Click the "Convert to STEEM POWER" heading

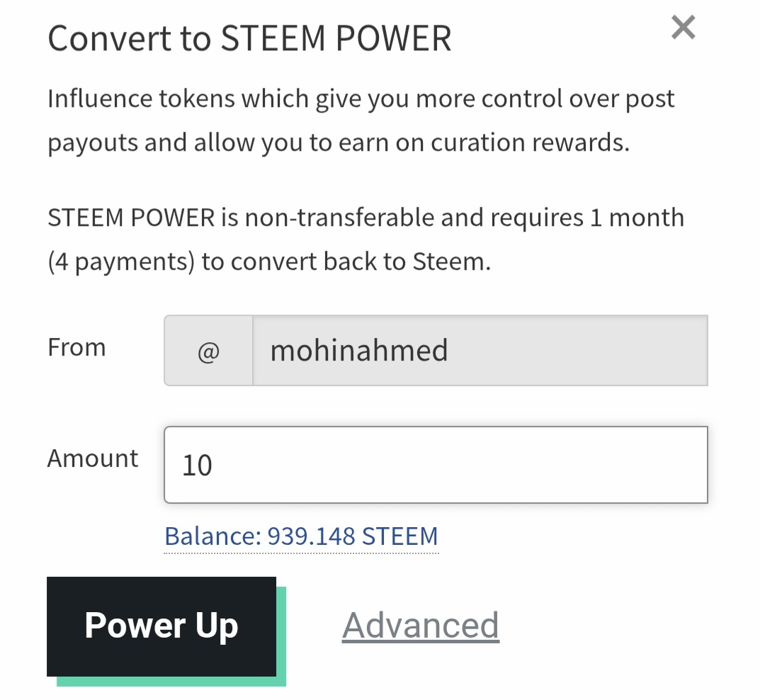click(249, 38)
